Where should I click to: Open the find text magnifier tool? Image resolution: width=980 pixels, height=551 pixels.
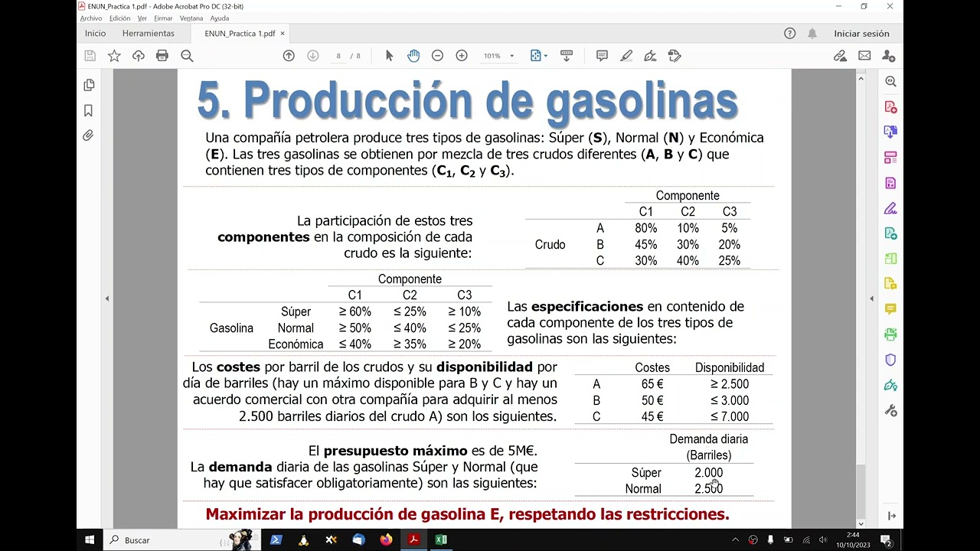coord(187,56)
